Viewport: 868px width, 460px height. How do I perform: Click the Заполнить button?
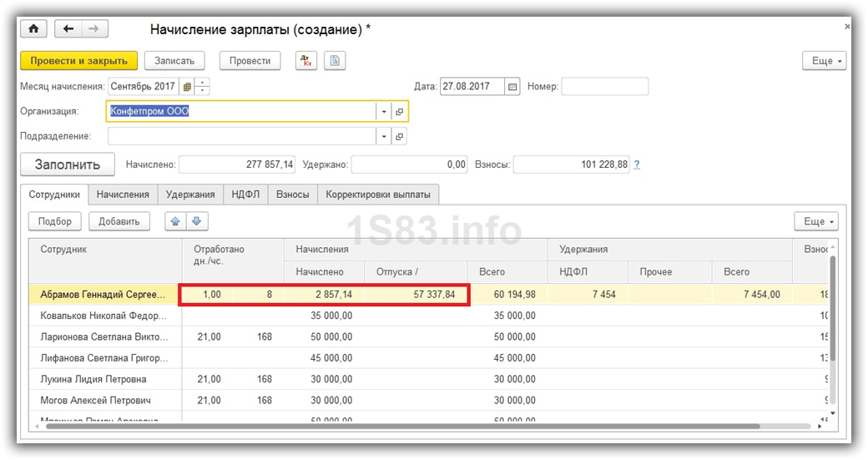coord(67,164)
